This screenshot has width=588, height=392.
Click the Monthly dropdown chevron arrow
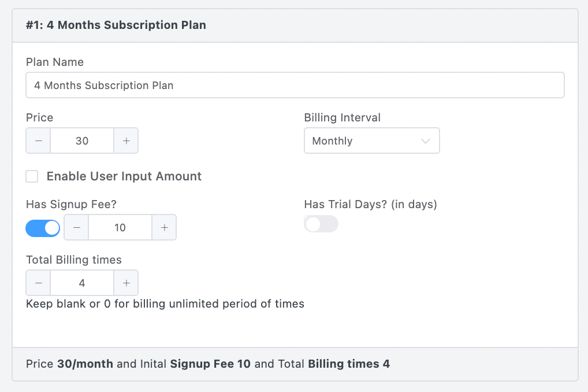pos(426,140)
